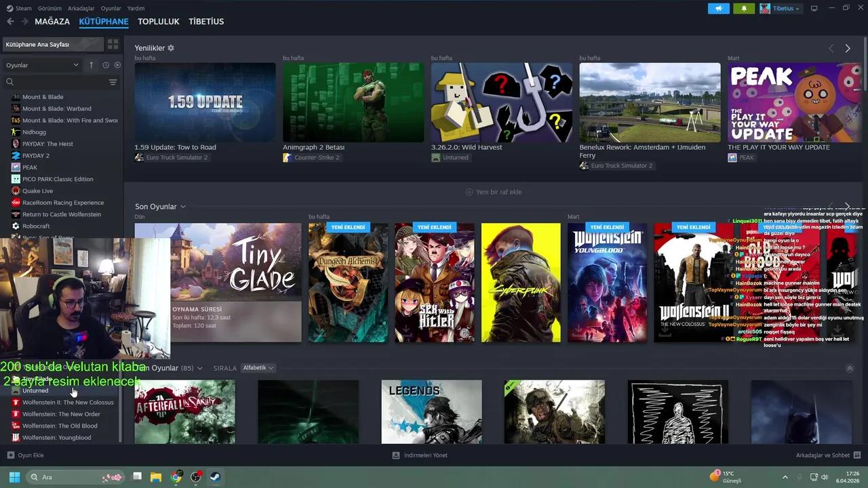Open Nidhogg from the library list
This screenshot has width=868, height=488.
[x=34, y=132]
